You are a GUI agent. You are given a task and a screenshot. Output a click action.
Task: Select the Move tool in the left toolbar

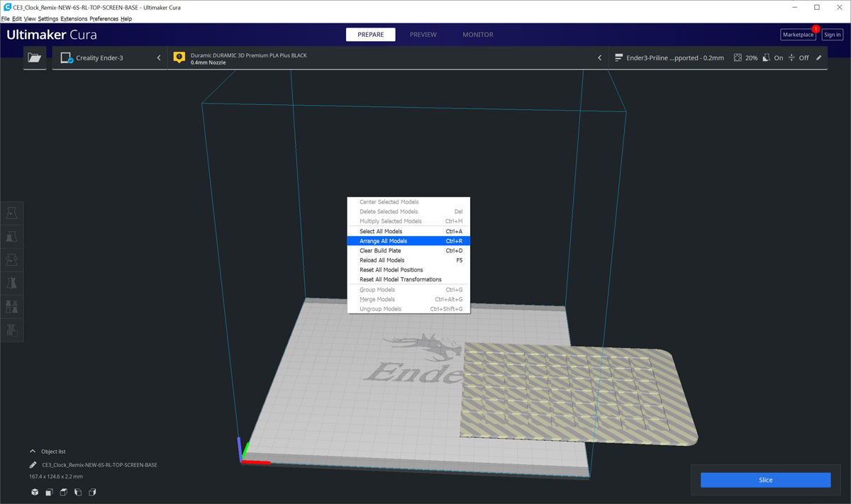click(x=12, y=213)
